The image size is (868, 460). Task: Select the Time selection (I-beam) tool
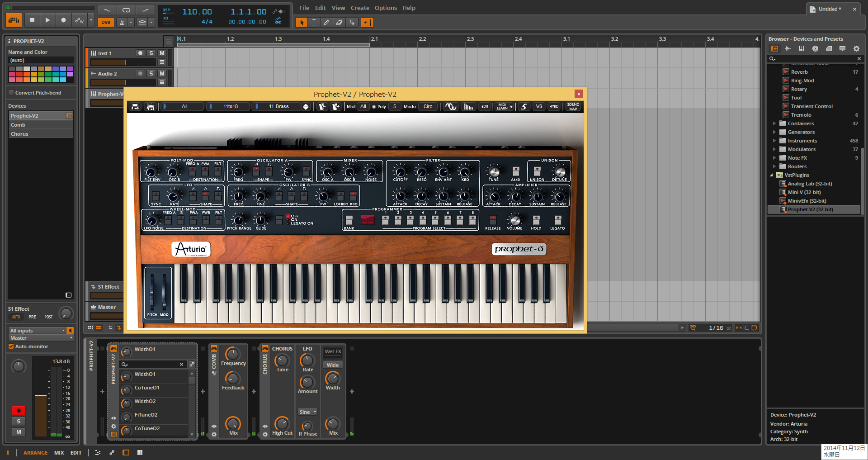pyautogui.click(x=314, y=22)
